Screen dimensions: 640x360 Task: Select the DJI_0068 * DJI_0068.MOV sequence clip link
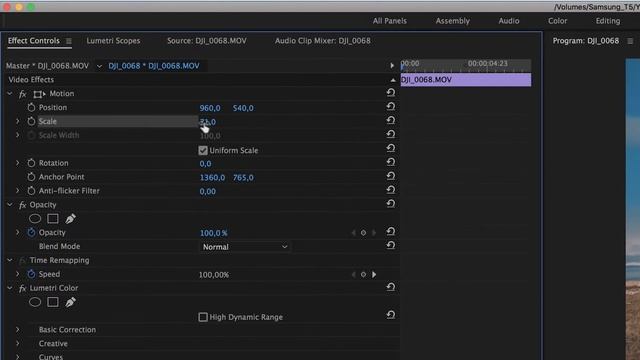coord(154,66)
